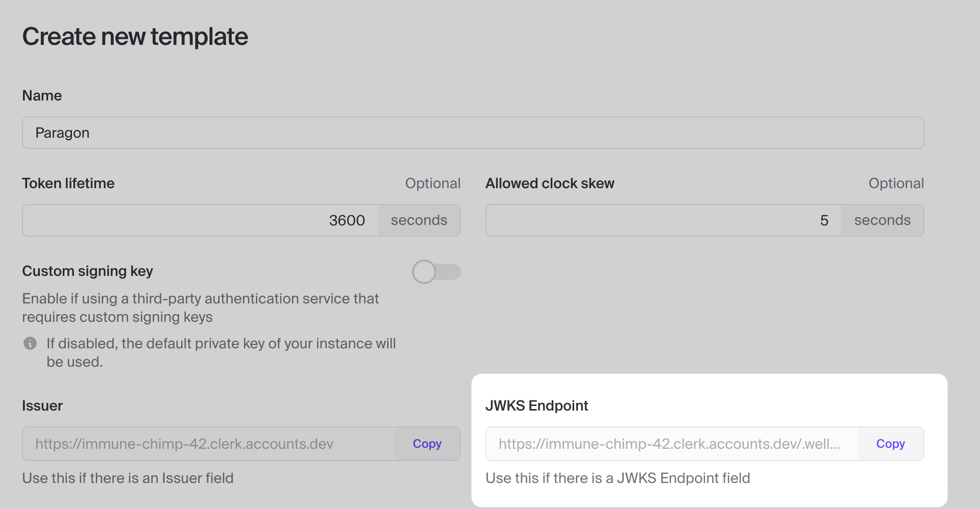
Task: Click the Custom signing key label
Action: (x=87, y=271)
